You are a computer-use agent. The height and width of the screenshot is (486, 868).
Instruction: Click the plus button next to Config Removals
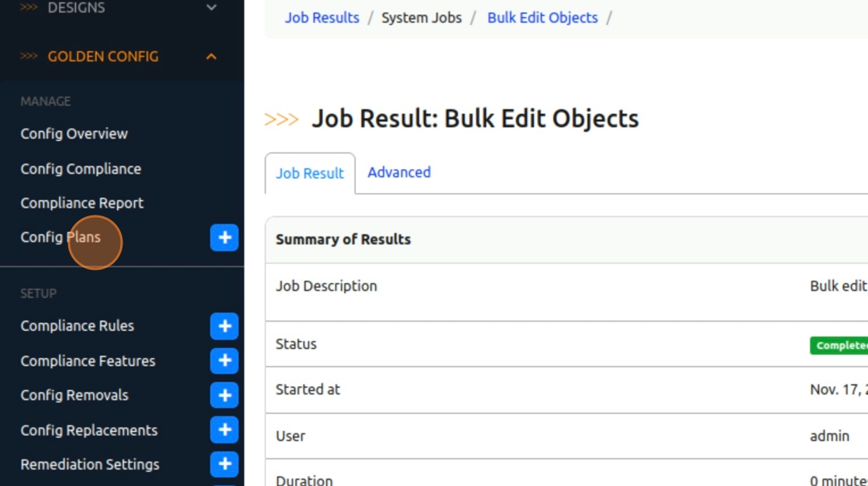click(224, 395)
